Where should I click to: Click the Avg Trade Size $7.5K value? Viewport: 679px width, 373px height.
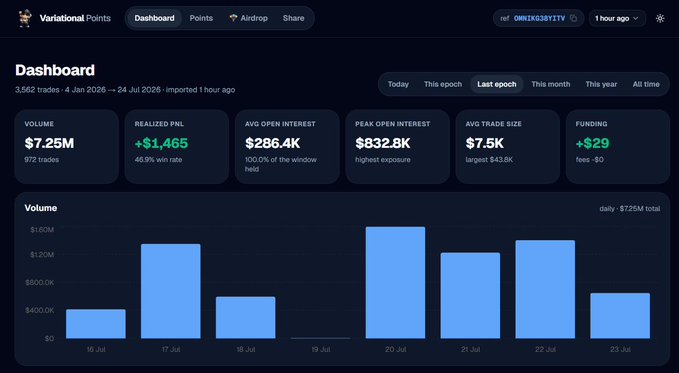(485, 143)
